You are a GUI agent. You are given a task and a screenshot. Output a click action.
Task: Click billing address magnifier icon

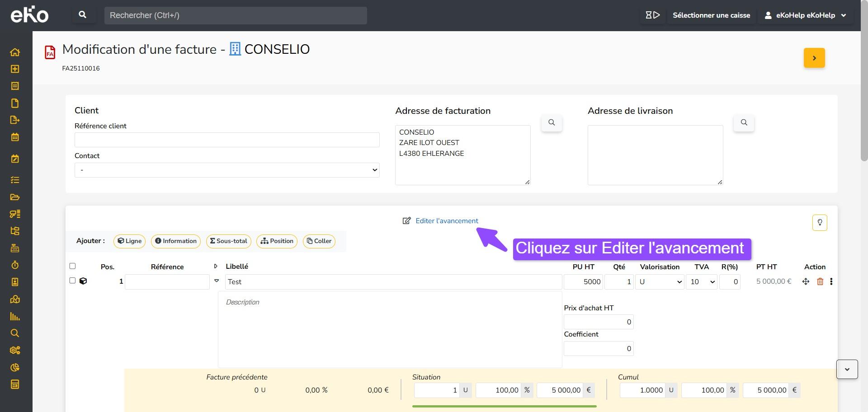point(551,122)
